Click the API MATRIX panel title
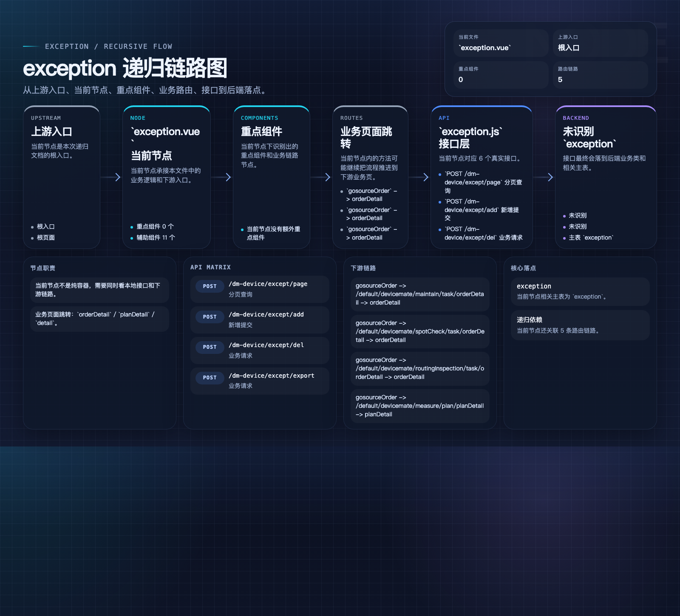This screenshot has height=616, width=680. coord(210,267)
